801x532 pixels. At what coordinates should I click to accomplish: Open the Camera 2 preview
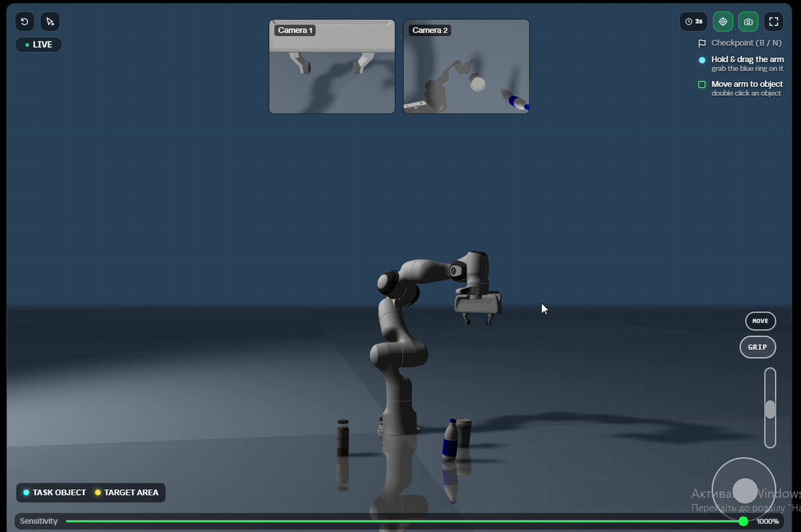[466, 66]
